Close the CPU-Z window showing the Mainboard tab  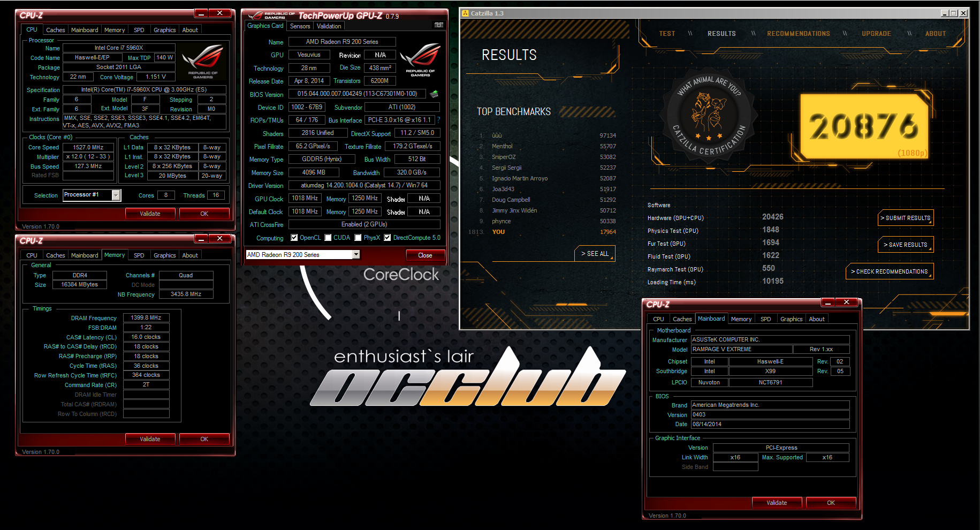(847, 302)
